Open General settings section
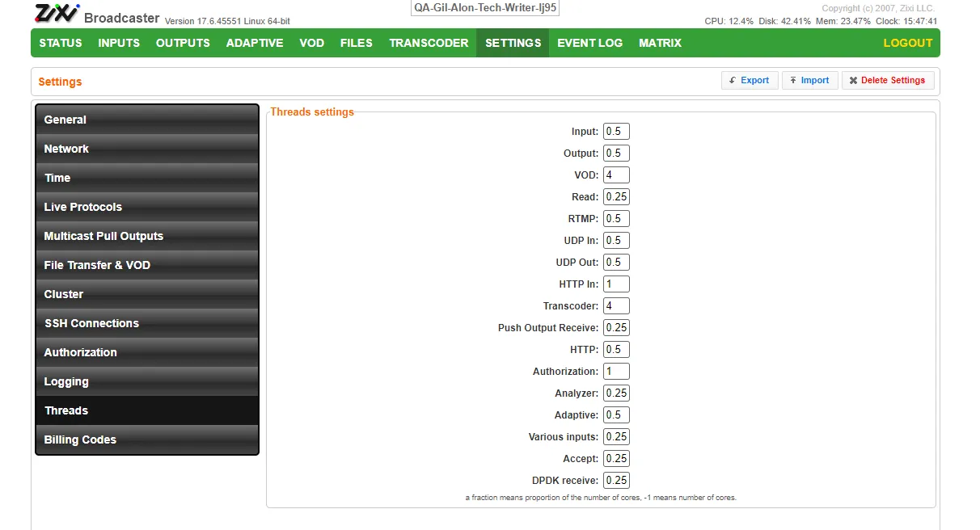Viewport: 980px width, 530px height. pyautogui.click(x=147, y=120)
